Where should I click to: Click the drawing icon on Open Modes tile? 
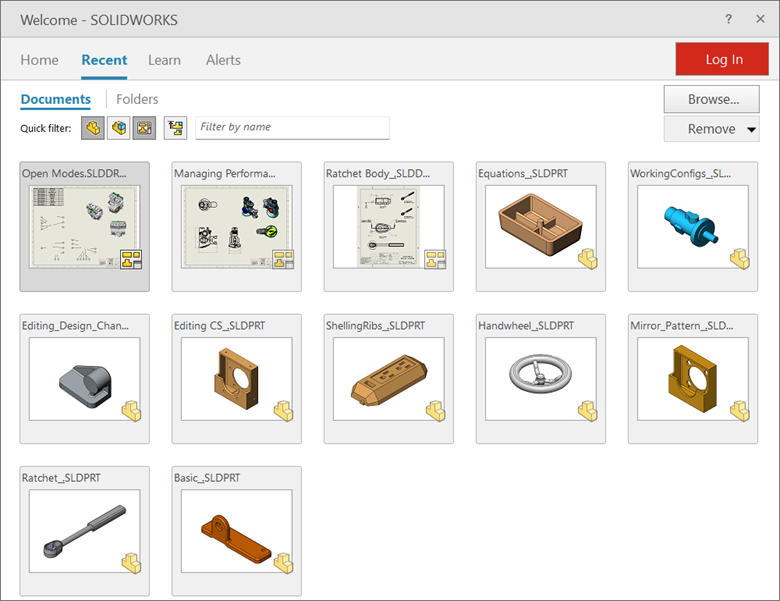[131, 259]
